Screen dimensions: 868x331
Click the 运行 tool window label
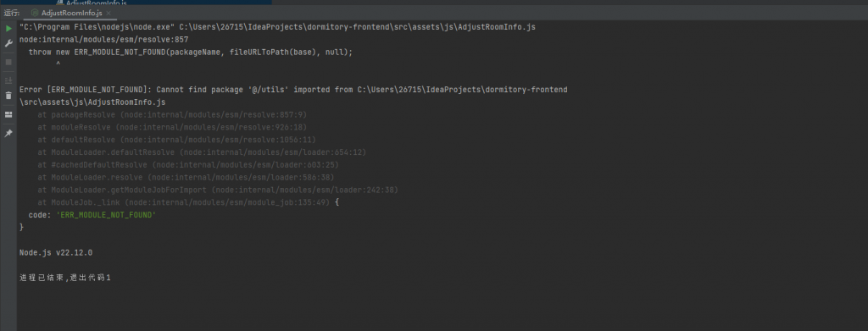[11, 13]
